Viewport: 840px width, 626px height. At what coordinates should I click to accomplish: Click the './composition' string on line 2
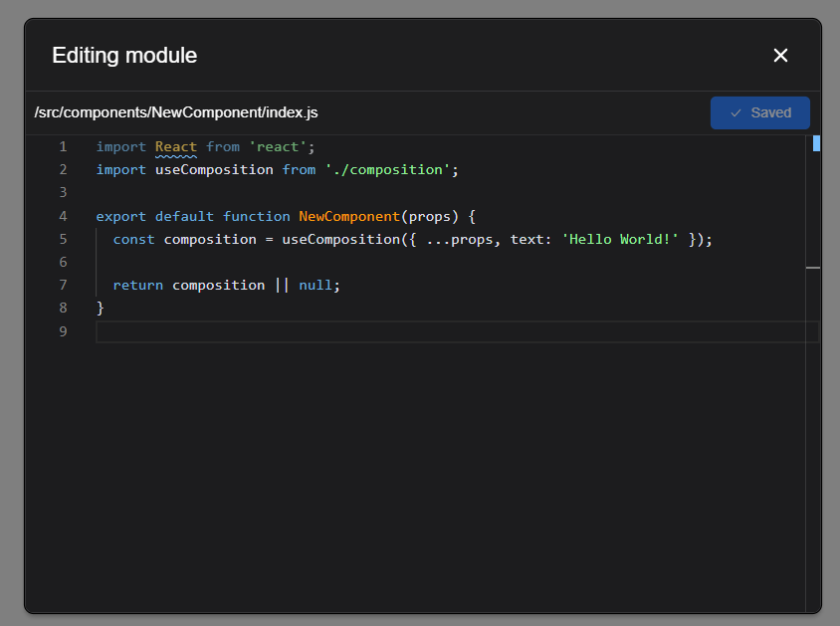point(388,170)
